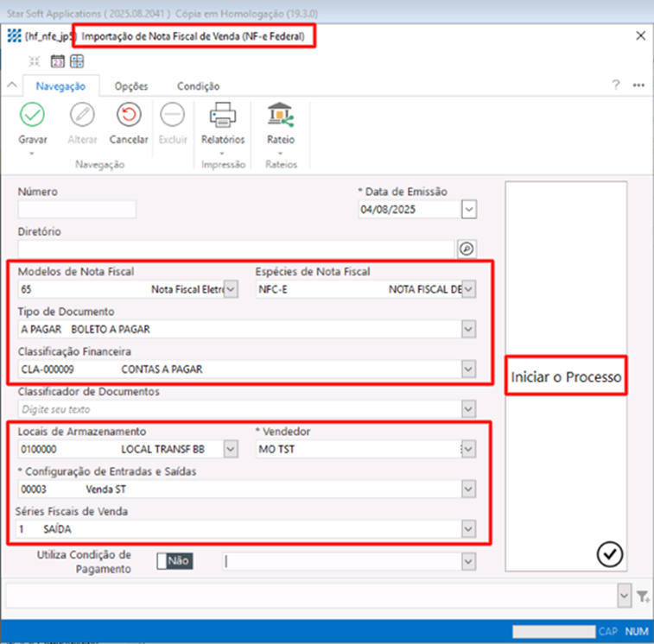Toggle Utiliza Condição de Pagamento switch
654x644 pixels.
(x=175, y=561)
